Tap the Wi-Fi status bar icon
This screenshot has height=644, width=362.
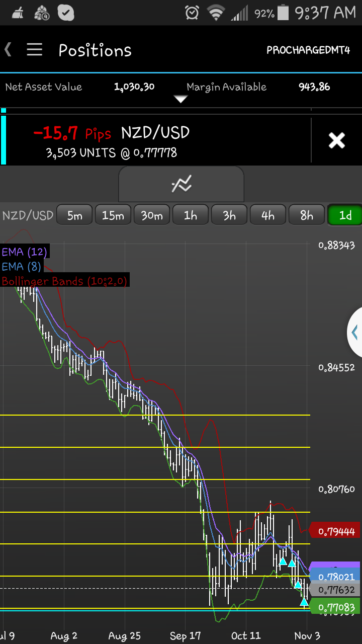coord(216,13)
